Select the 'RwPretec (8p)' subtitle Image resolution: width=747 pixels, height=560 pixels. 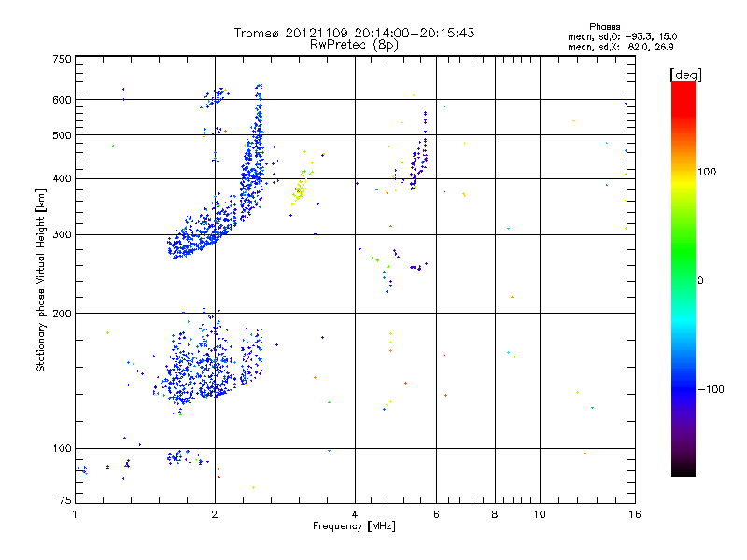click(x=354, y=45)
